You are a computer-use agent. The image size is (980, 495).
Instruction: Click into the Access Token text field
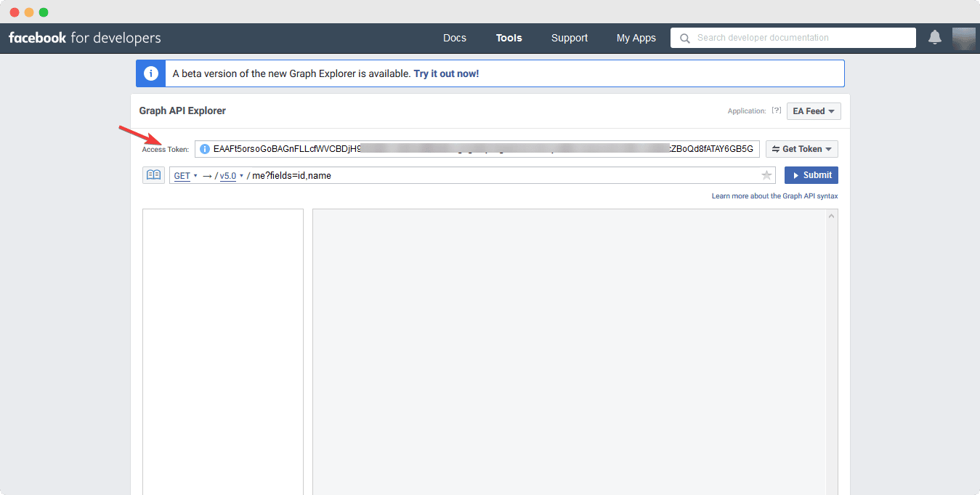(x=479, y=149)
